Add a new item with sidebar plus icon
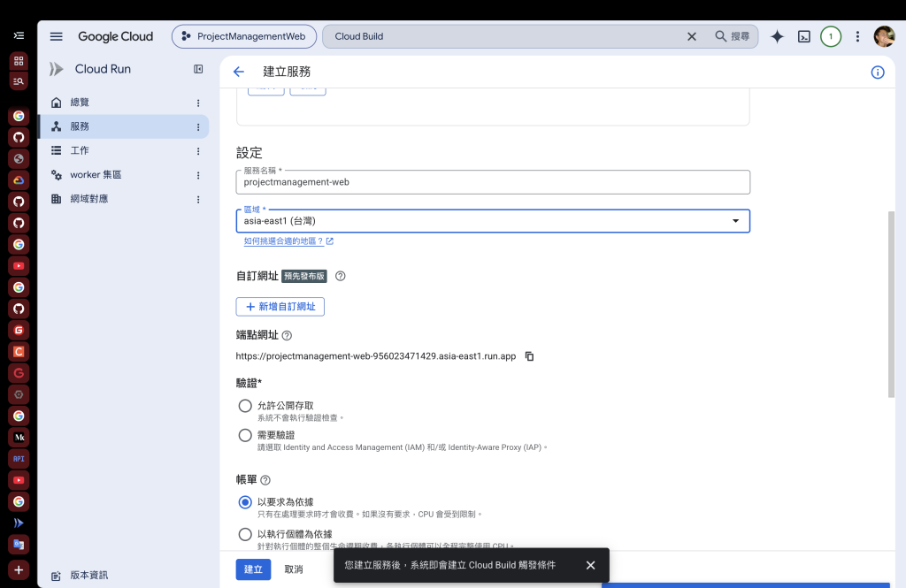 19,570
